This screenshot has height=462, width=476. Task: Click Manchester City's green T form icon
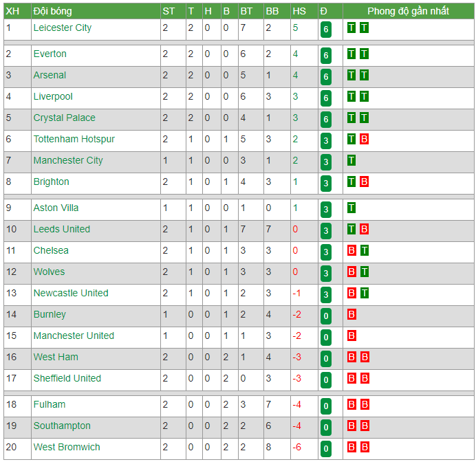pos(351,160)
